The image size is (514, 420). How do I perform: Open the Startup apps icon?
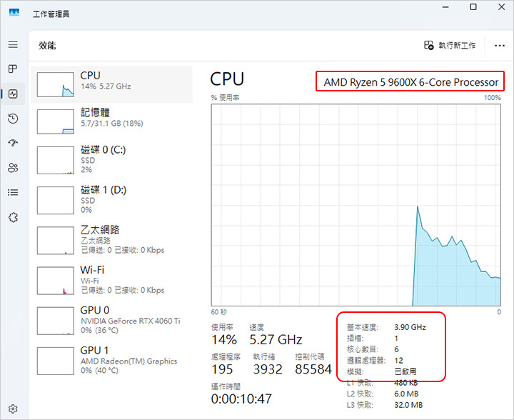13,143
